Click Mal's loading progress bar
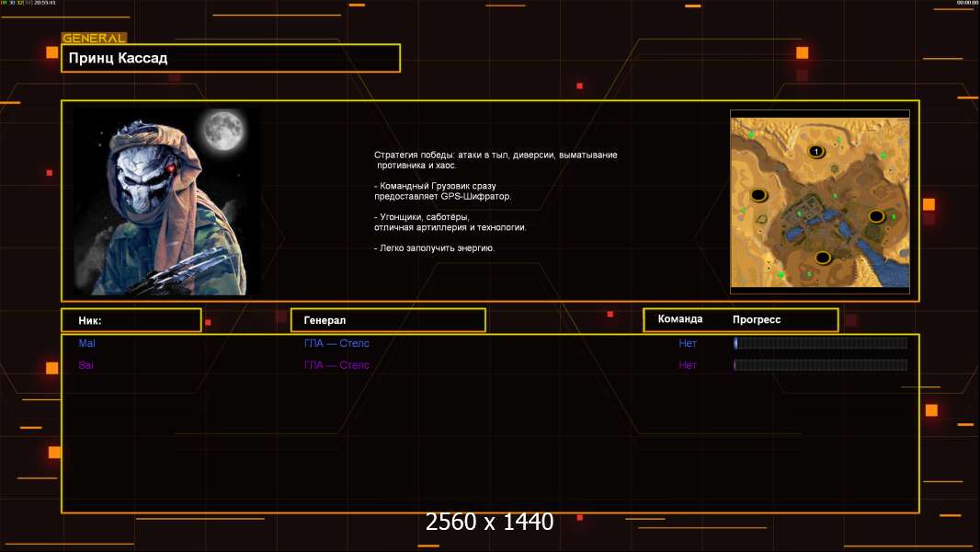980x552 pixels. point(820,343)
